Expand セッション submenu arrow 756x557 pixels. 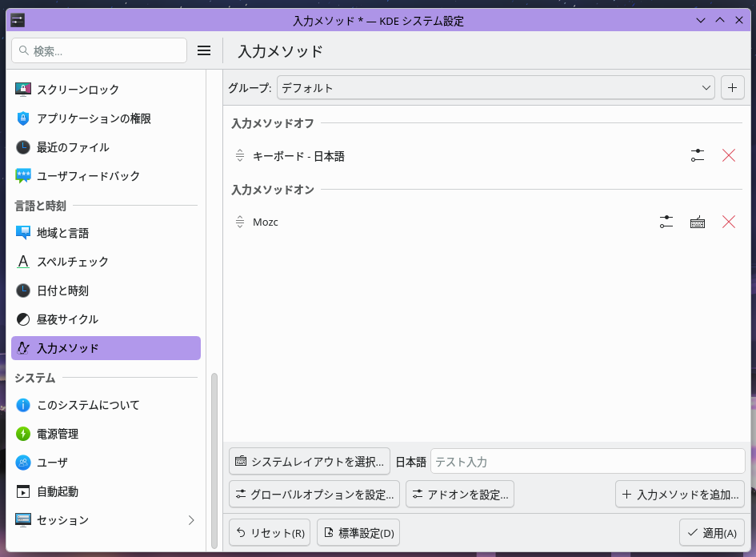(x=191, y=520)
